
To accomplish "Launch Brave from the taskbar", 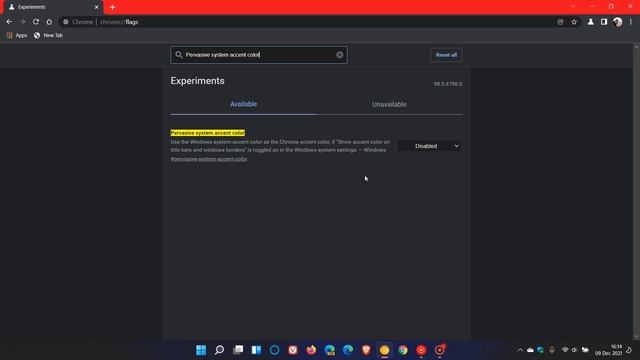I will [366, 350].
